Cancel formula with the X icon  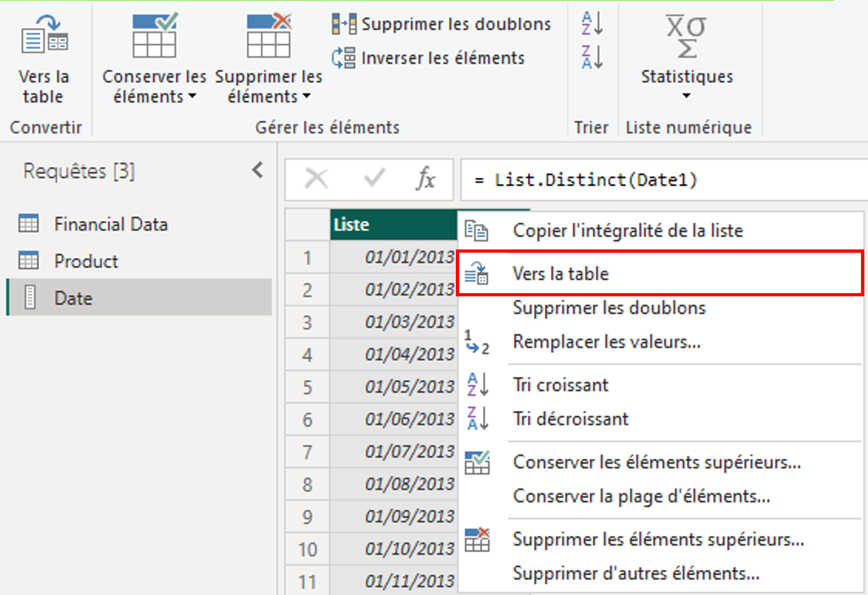pos(316,179)
